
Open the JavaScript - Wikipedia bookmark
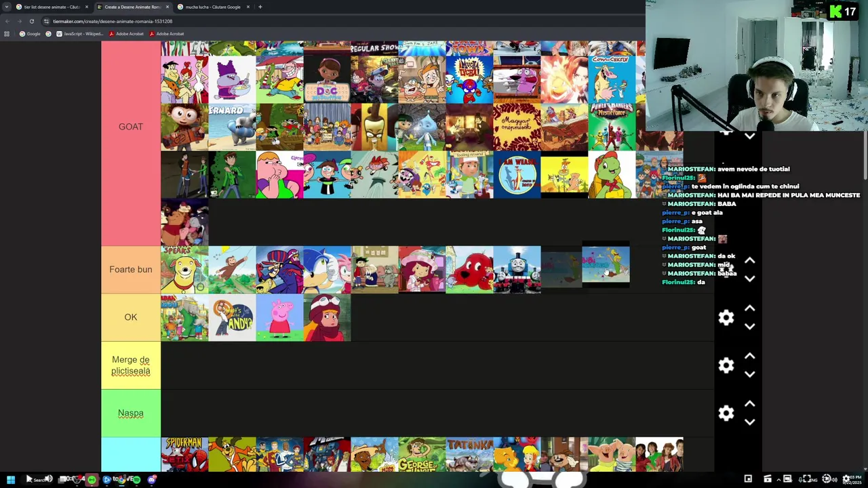[x=79, y=34]
